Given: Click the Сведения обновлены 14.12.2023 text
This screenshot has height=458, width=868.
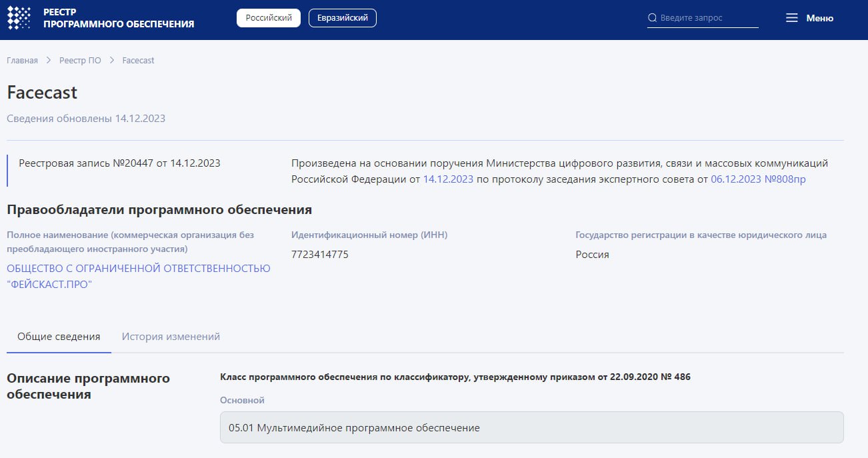Looking at the screenshot, I should pos(87,118).
